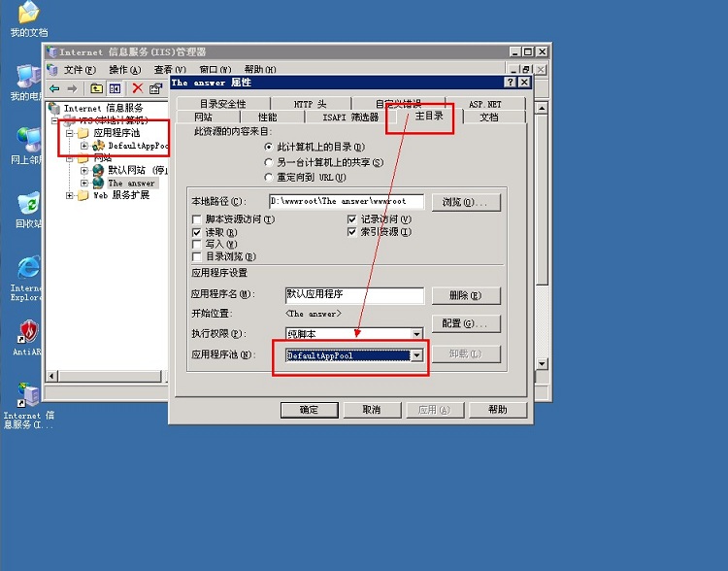This screenshot has width=728, height=571.
Task: Open the File (F) menu
Action: click(80, 70)
